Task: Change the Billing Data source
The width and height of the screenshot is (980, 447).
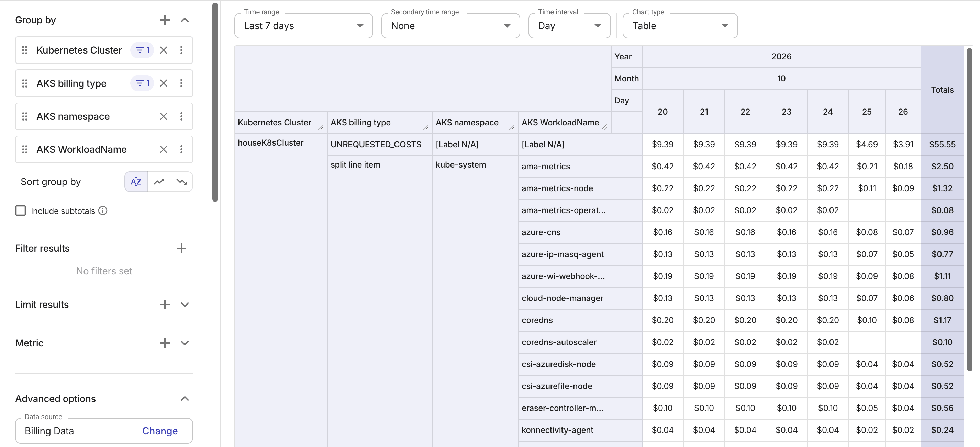Action: click(160, 431)
